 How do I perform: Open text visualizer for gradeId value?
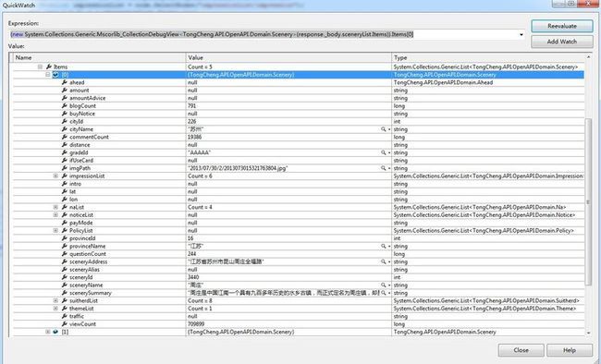(383, 152)
